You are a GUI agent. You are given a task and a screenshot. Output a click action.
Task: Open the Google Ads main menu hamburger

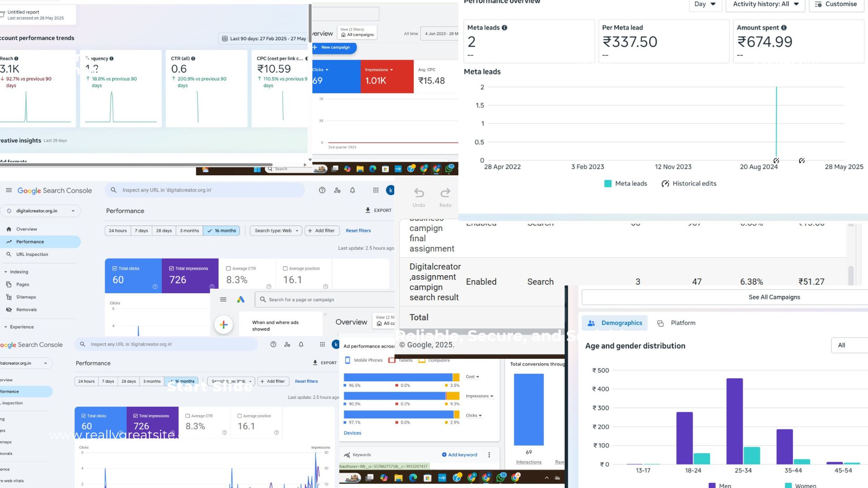223,300
